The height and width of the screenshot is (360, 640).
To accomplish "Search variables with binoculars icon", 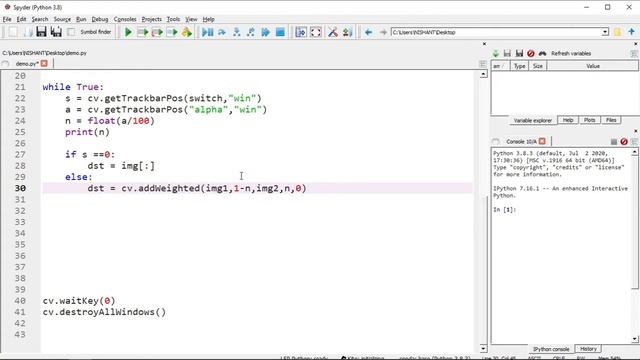I will pyautogui.click(x=542, y=53).
